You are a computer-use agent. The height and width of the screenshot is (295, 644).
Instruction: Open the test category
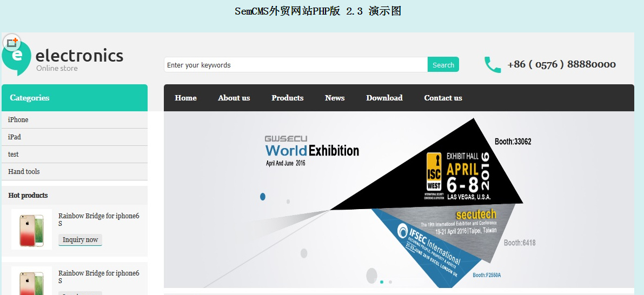[x=74, y=155]
